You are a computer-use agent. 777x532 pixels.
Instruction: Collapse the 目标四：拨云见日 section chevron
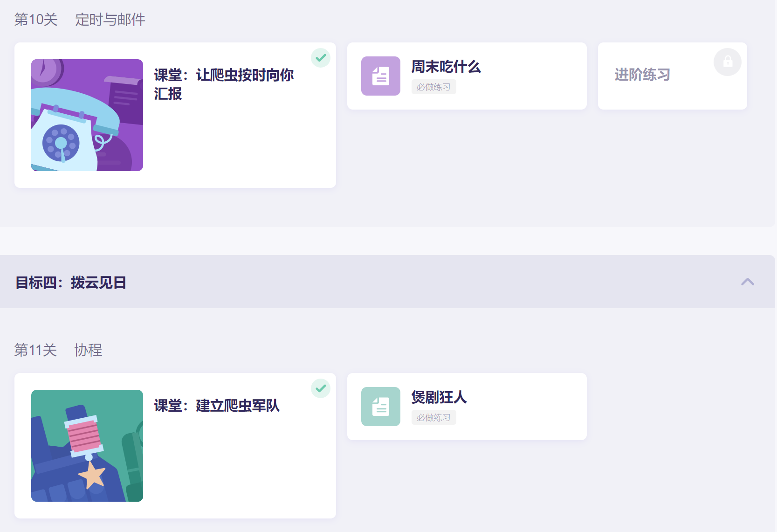pyautogui.click(x=748, y=282)
